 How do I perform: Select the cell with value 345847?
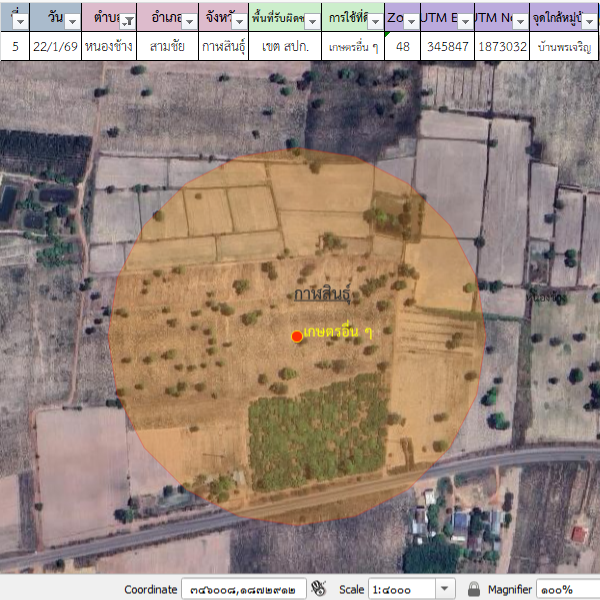coord(446,47)
